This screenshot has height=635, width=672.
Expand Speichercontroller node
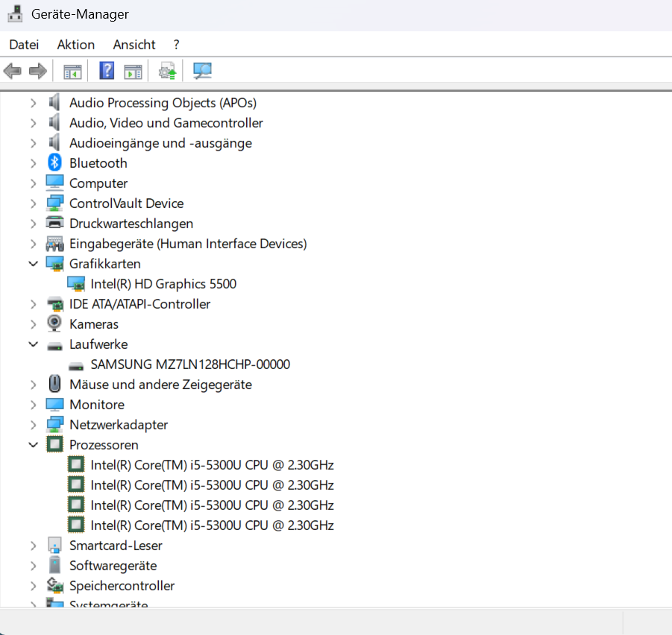click(34, 587)
